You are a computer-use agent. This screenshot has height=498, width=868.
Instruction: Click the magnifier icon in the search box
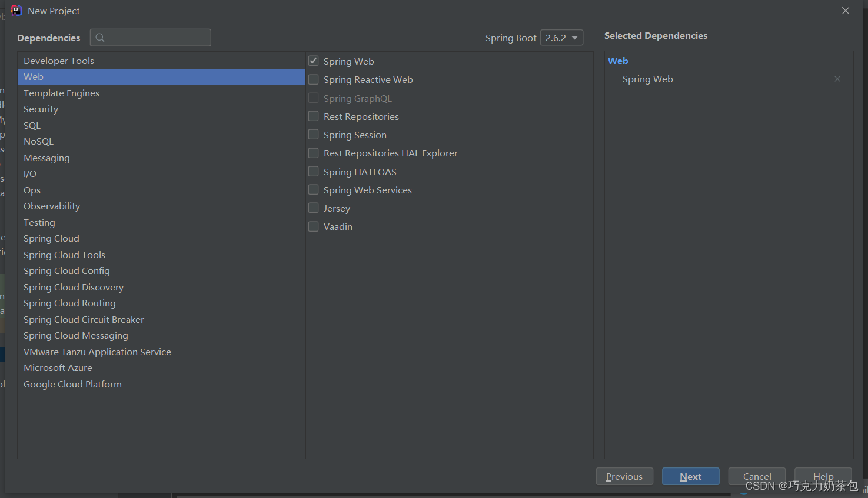point(99,37)
